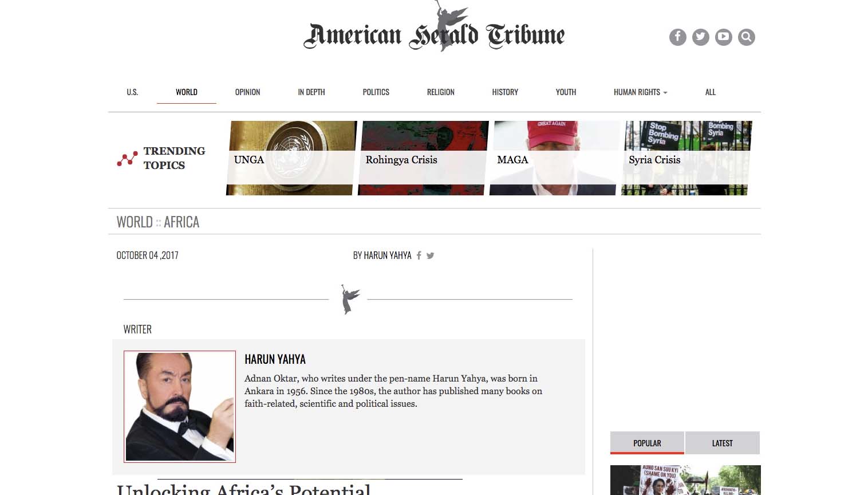This screenshot has width=868, height=495.
Task: Click the search magnifier icon
Action: point(746,37)
